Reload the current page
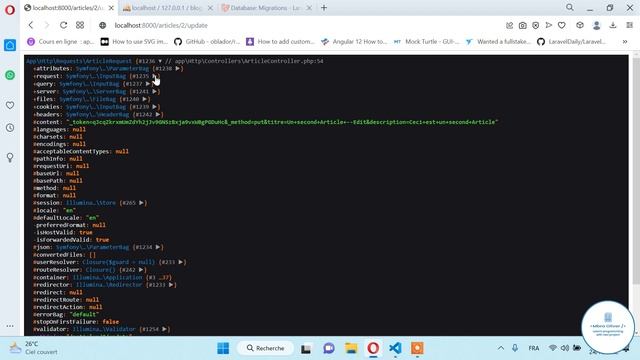 click(63, 25)
